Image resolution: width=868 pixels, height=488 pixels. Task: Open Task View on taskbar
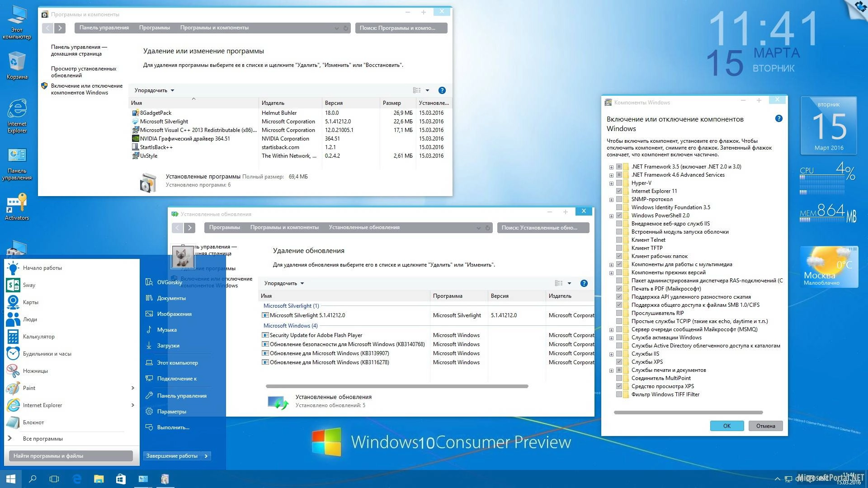click(54, 479)
